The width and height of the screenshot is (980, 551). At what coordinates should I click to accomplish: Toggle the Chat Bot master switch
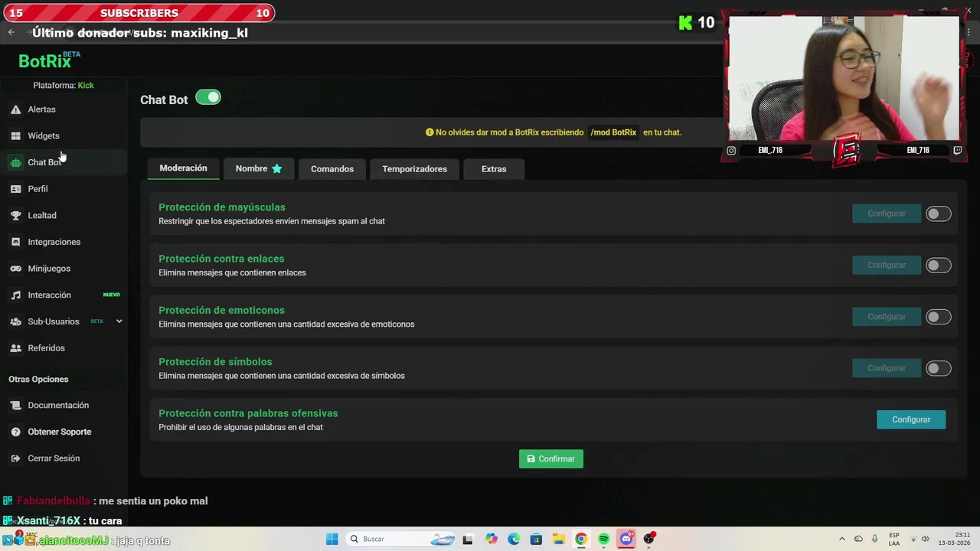pos(208,97)
